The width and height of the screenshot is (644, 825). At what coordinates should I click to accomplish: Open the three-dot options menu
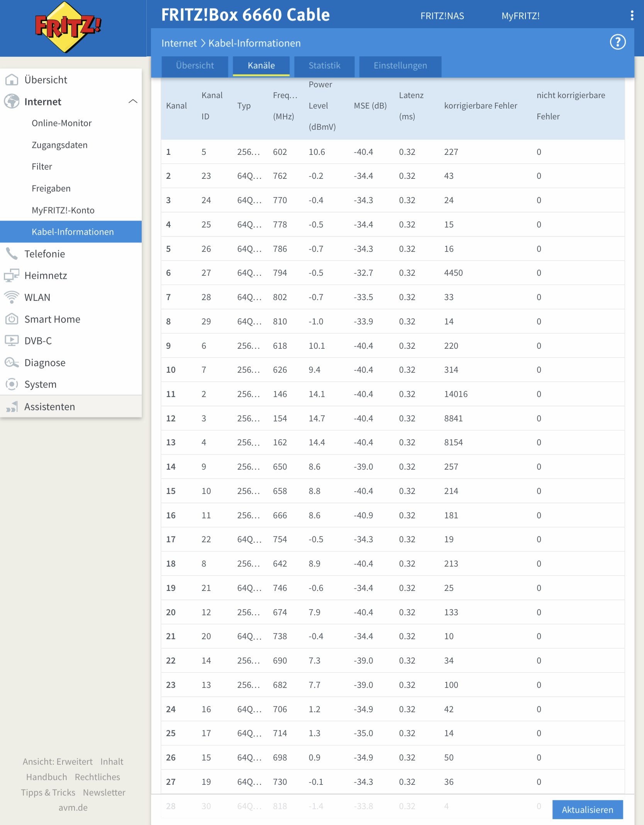pos(632,15)
